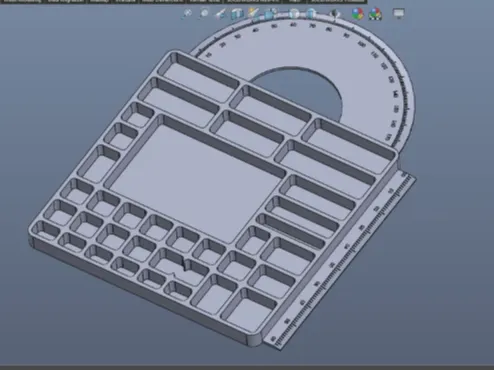Open the View Settings monitor icon
Screen dimensions: 494x371
point(399,13)
